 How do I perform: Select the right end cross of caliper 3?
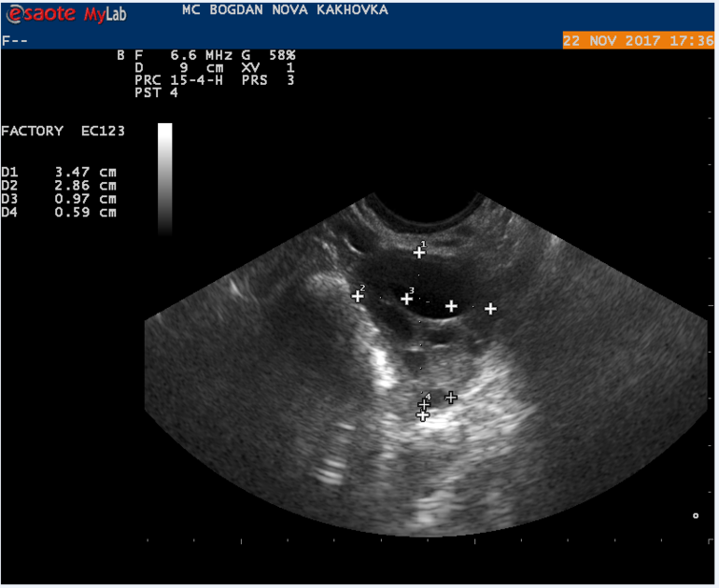click(451, 305)
